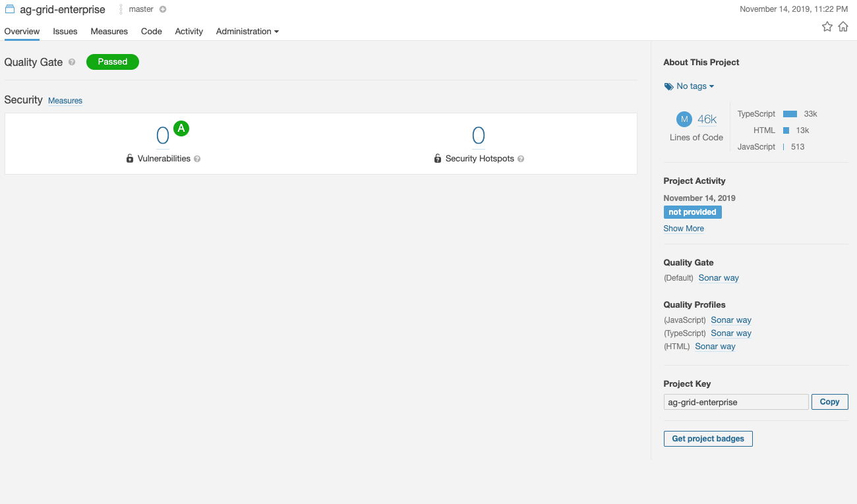Screen dimensions: 857x504
Task: Click the 46k lines of code link
Action: (707, 119)
